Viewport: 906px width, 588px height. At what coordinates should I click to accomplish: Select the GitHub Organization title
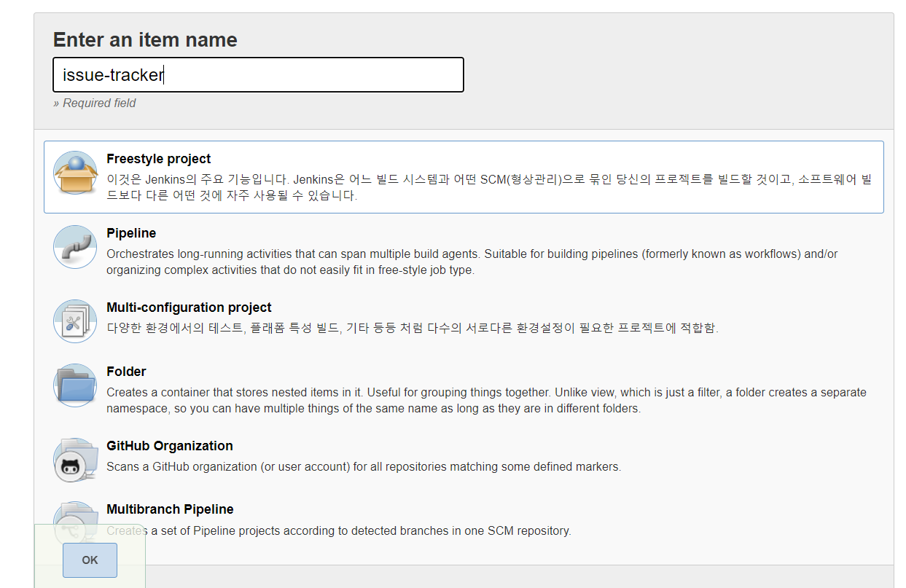170,446
